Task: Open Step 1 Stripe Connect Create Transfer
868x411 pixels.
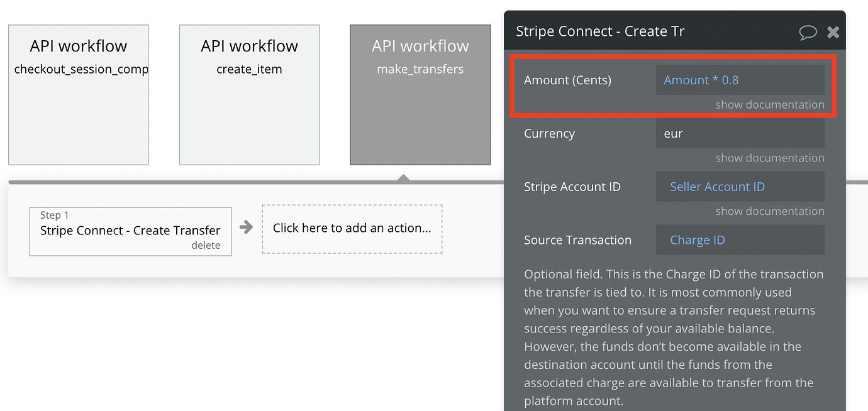Action: pyautogui.click(x=130, y=230)
